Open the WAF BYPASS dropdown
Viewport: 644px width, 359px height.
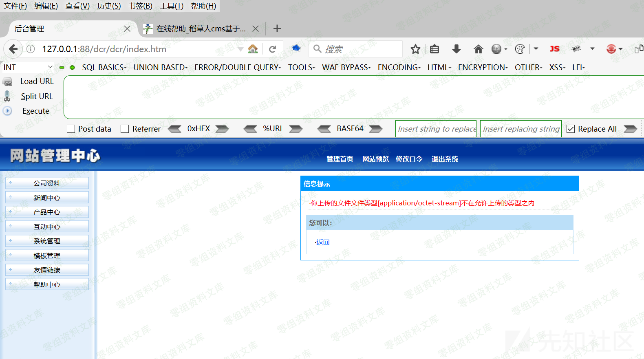coord(346,67)
